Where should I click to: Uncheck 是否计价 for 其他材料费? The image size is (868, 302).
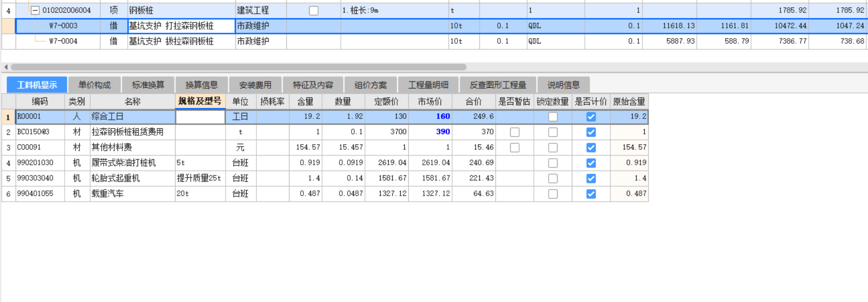tap(591, 148)
